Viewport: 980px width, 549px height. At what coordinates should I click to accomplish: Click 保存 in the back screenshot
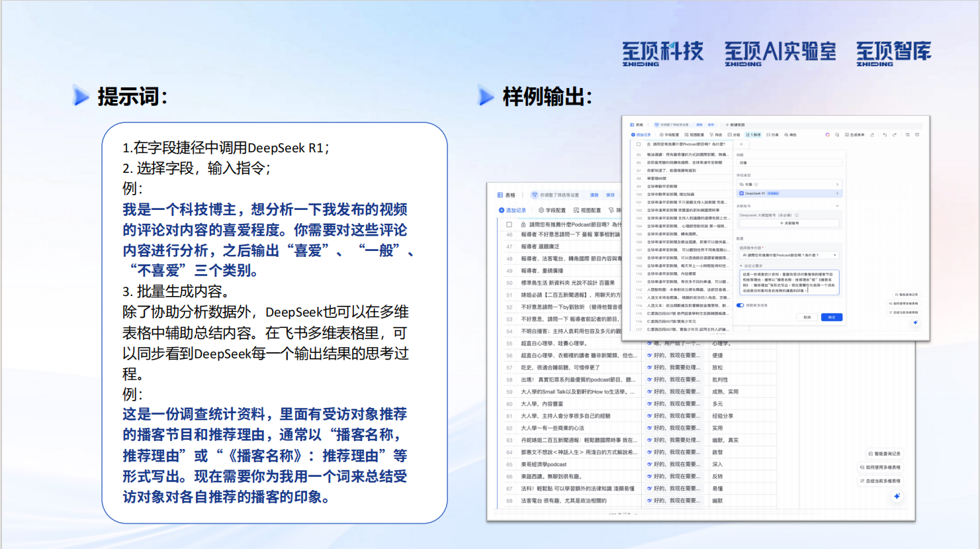point(610,195)
